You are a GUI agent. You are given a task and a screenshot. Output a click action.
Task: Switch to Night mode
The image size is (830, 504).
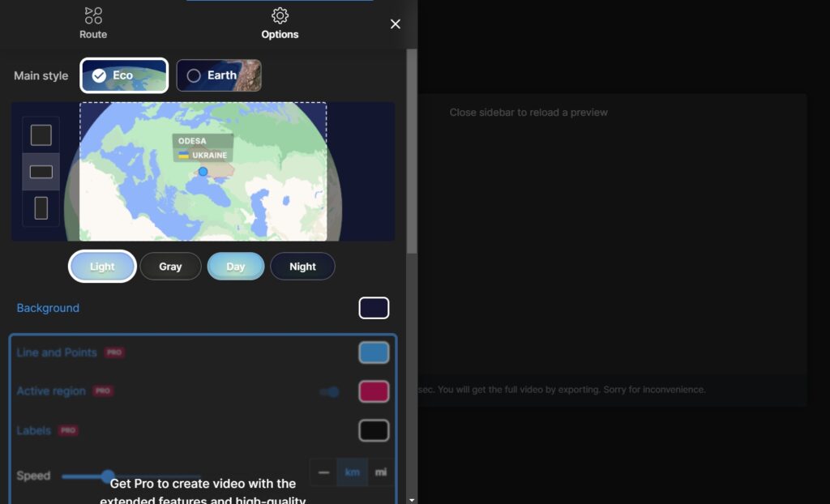[302, 267]
